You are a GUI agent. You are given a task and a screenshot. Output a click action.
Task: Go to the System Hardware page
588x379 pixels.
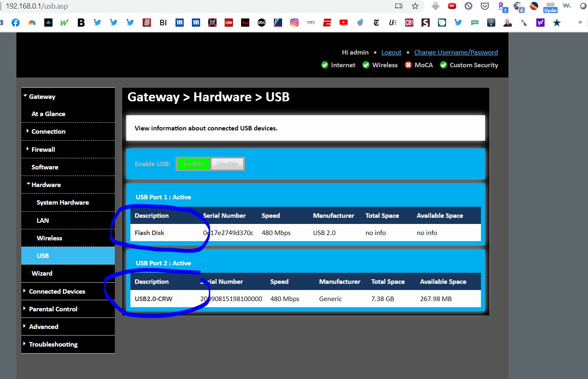[62, 203]
